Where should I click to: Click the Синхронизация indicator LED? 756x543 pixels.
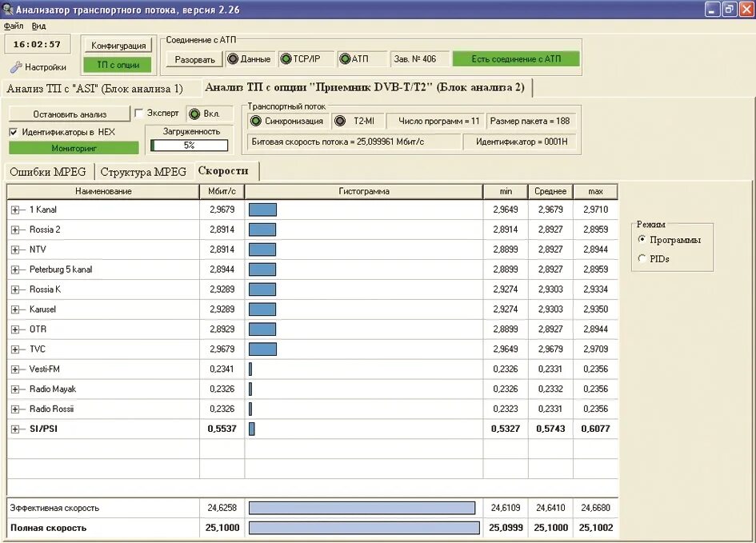[255, 121]
